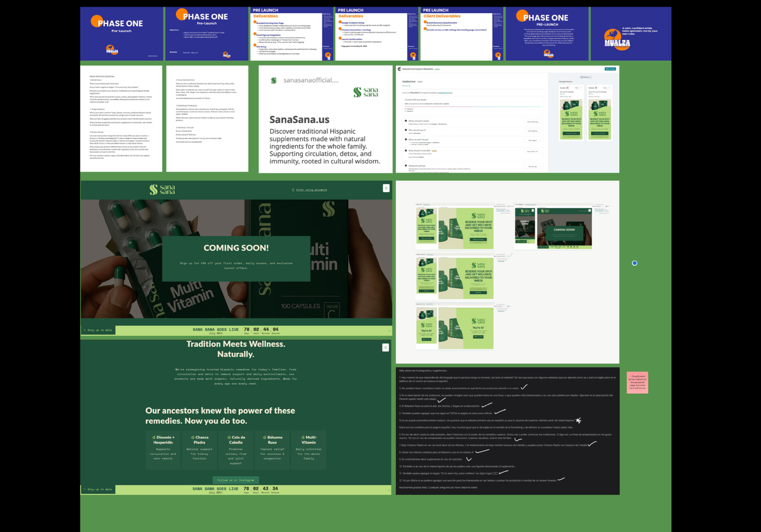Select the first Phase One Pre-Launch slide
The width and height of the screenshot is (761, 532).
click(x=121, y=34)
